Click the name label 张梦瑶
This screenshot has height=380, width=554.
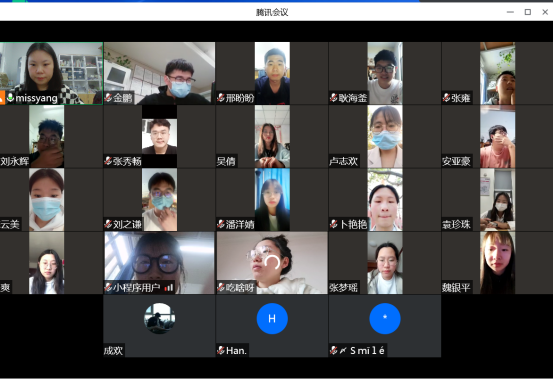pyautogui.click(x=343, y=288)
